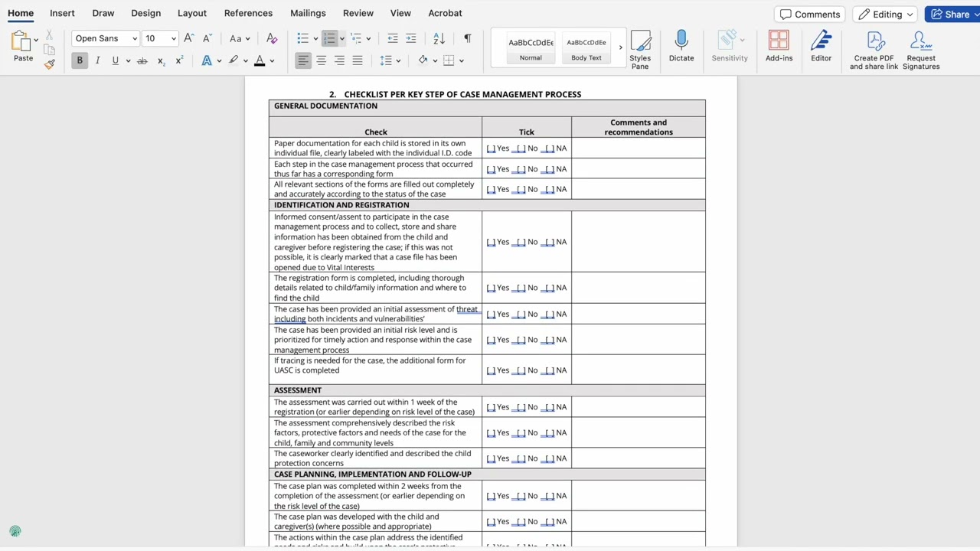This screenshot has height=551, width=980.
Task: Open the font size 10 dropdown
Action: point(174,38)
